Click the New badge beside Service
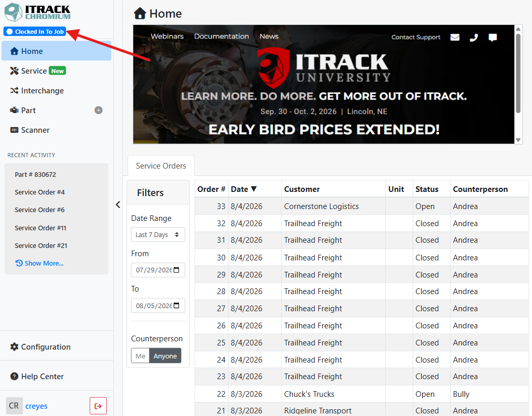This screenshot has width=532, height=416. click(x=58, y=71)
